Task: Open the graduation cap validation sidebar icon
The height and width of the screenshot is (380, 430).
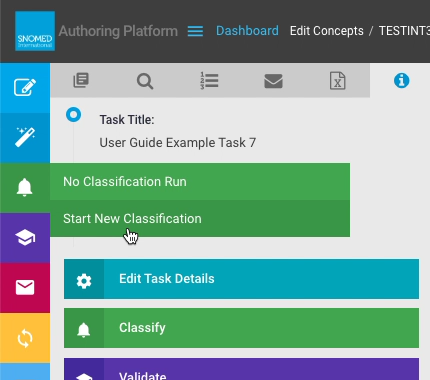Action: 25,238
